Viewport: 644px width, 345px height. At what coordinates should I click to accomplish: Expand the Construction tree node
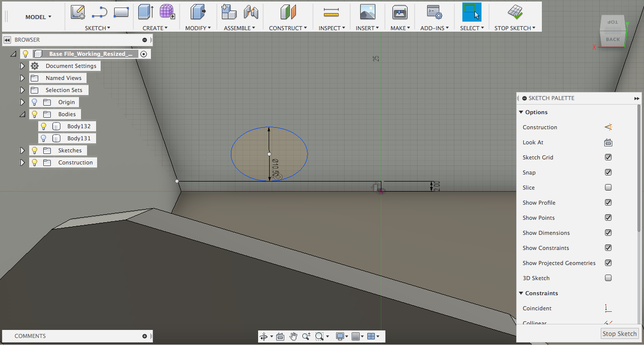[22, 162]
